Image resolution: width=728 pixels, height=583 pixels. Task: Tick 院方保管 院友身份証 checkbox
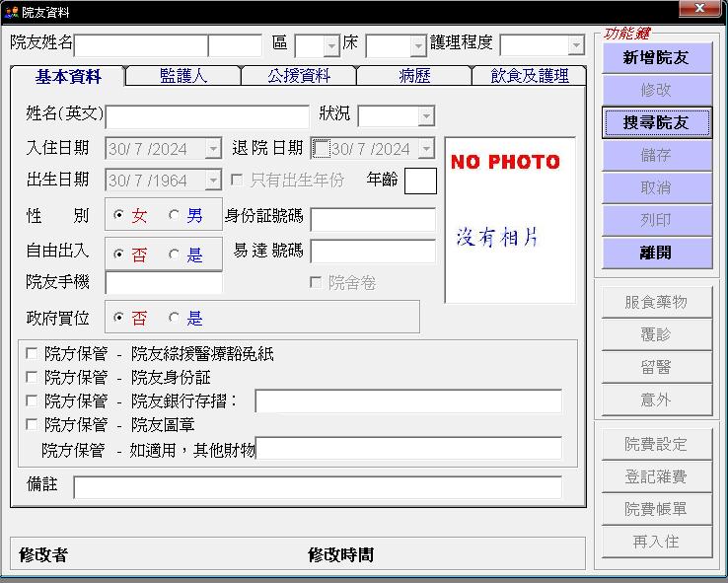(x=33, y=377)
